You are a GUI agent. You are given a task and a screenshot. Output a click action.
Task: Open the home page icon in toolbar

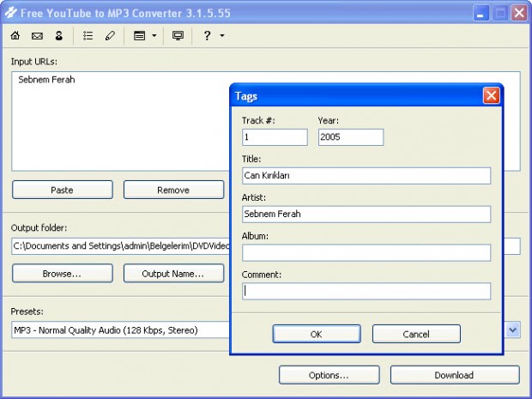pyautogui.click(x=15, y=35)
